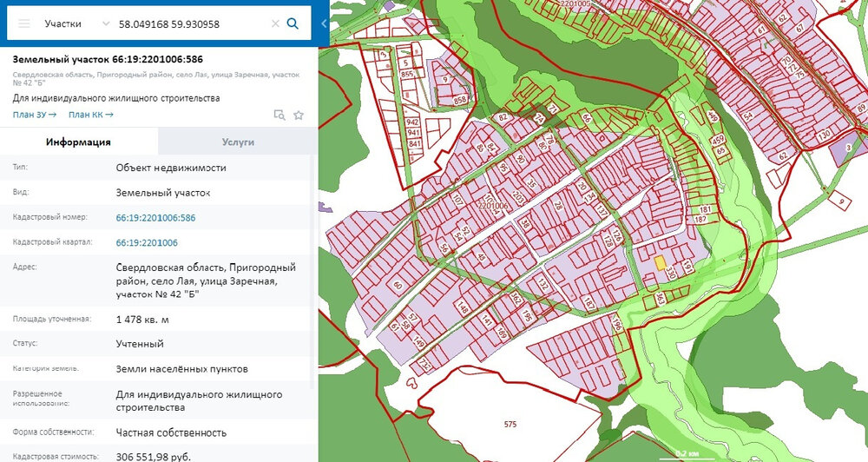The image size is (868, 462).
Task: Click in the coordinates search field
Action: pyautogui.click(x=192, y=23)
